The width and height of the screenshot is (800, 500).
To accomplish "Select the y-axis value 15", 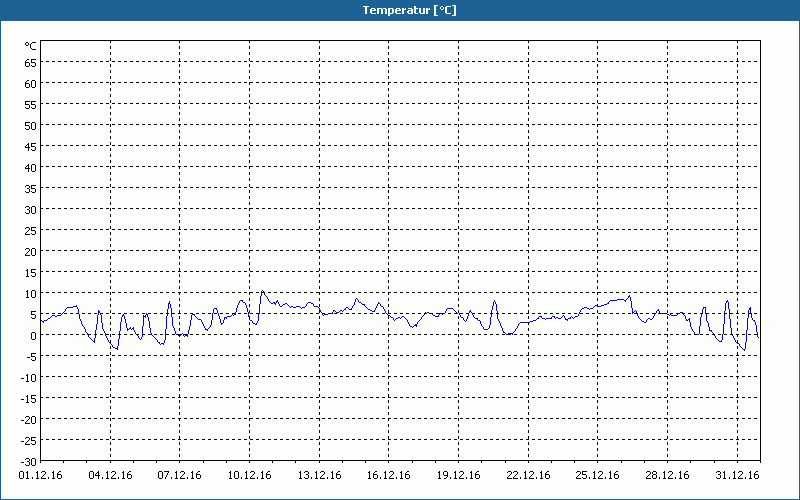I will [x=31, y=272].
